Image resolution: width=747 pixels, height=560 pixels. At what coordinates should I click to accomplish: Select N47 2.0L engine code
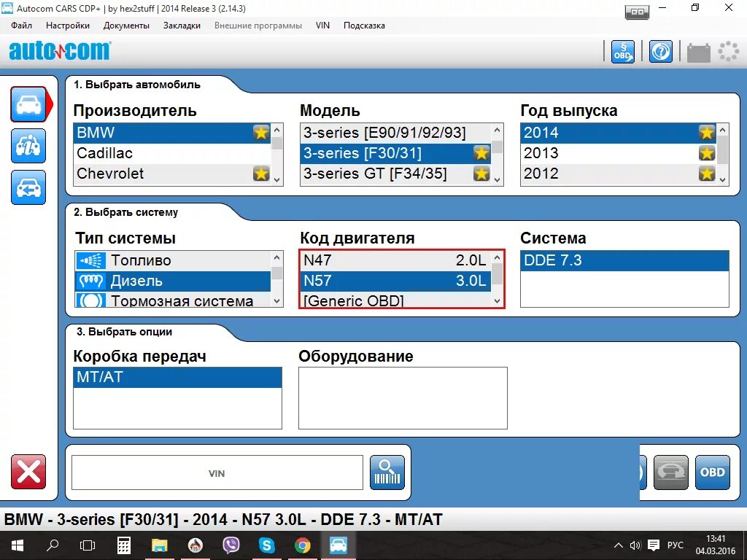(x=395, y=260)
